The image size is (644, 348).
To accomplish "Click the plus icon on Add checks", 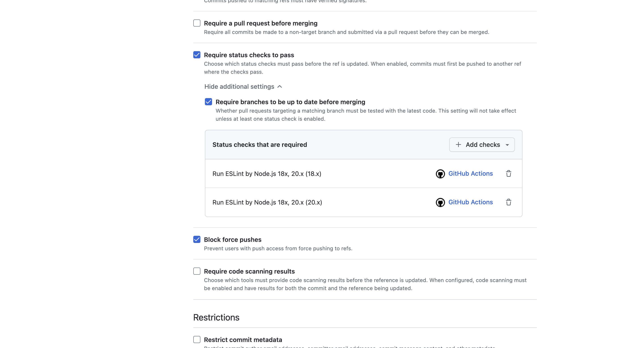I will (458, 145).
